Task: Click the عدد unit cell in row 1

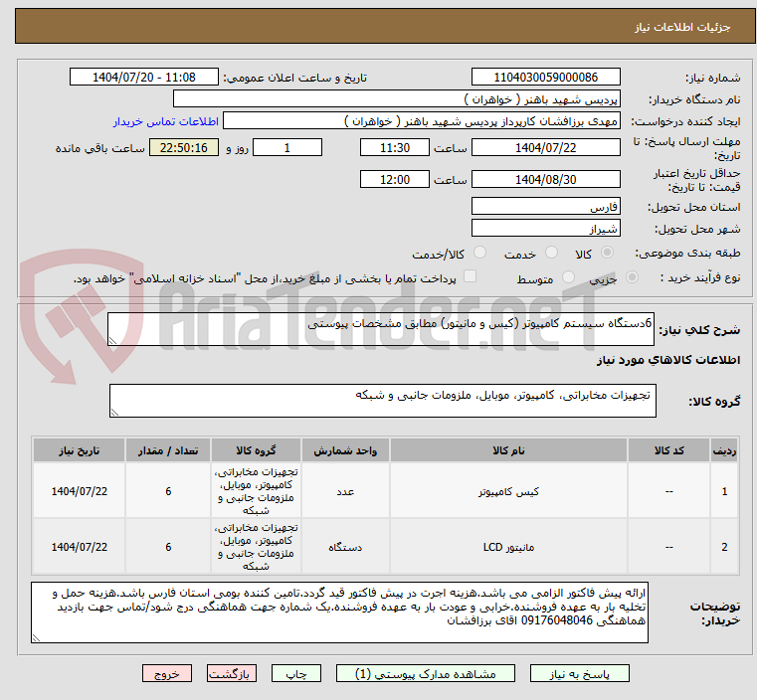Action: pyautogui.click(x=345, y=491)
